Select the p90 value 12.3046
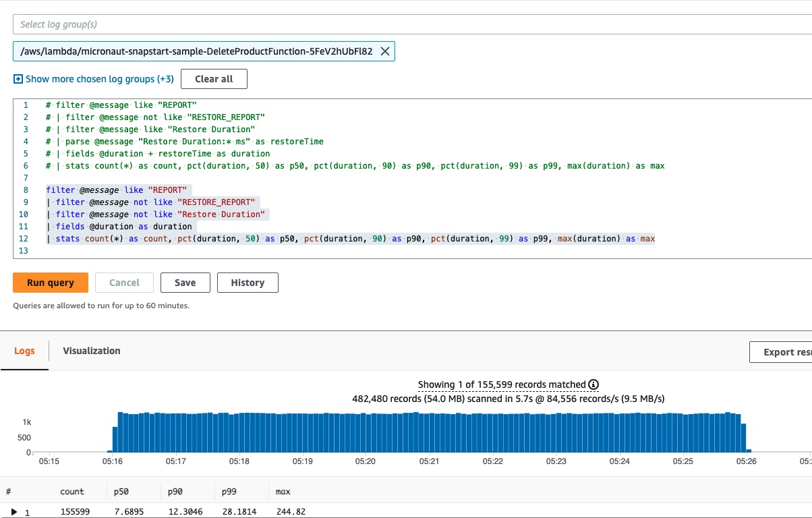The width and height of the screenshot is (812, 518). (185, 512)
